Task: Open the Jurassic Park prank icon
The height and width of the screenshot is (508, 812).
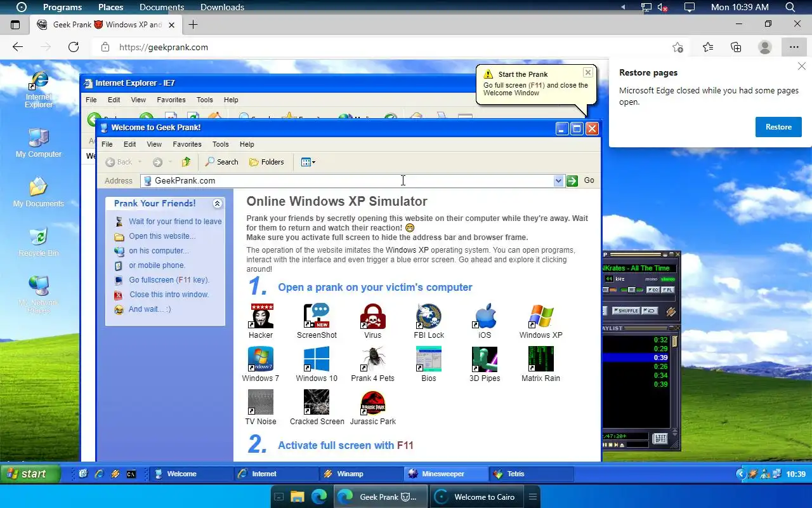Action: point(373,408)
